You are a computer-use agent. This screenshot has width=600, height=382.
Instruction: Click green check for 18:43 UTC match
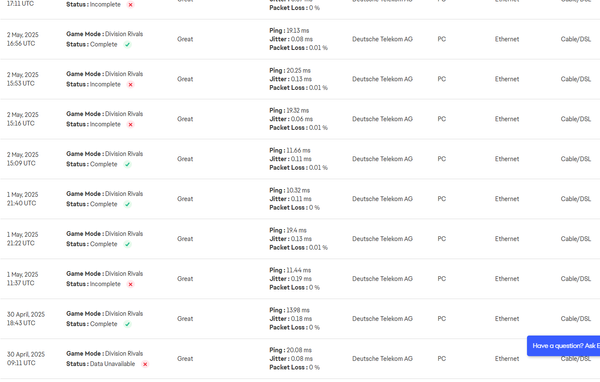[x=127, y=324]
